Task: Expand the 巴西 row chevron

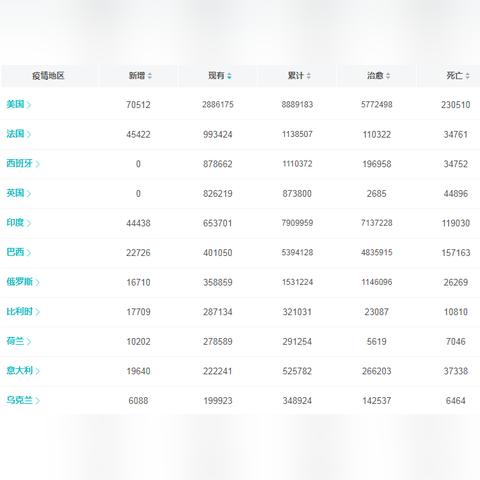Action: (x=29, y=253)
